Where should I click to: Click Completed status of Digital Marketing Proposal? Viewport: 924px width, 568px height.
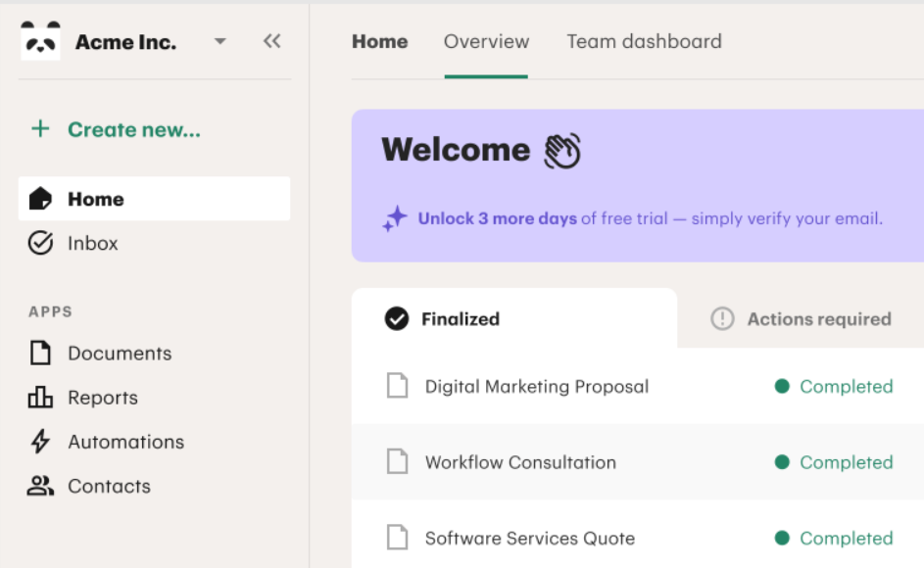[x=845, y=386]
